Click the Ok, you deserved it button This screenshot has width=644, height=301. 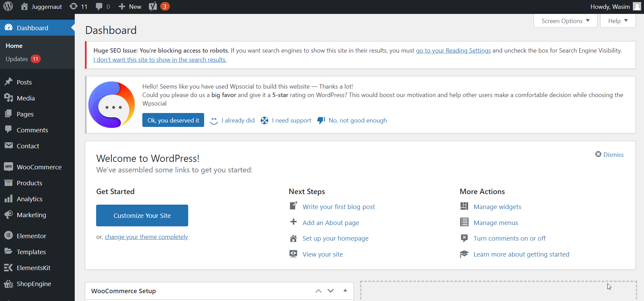[x=173, y=120]
